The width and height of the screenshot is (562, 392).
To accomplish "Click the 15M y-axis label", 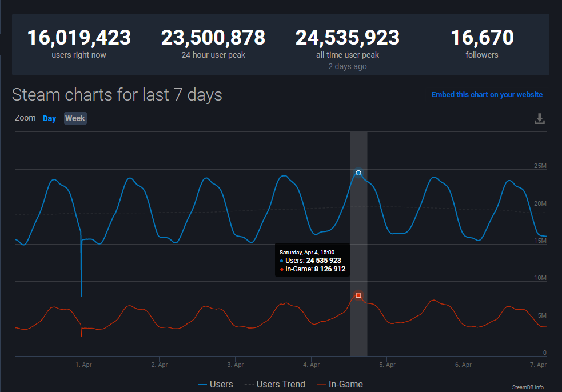I will click(x=540, y=241).
